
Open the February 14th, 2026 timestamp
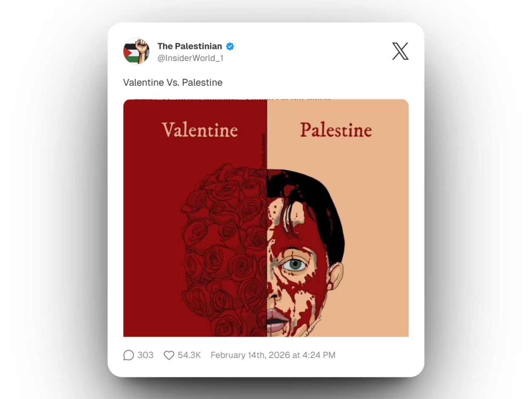273,355
